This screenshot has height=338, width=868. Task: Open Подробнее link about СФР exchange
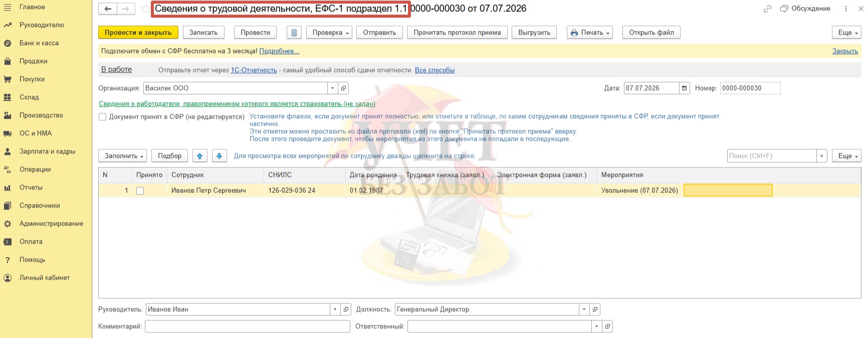279,51
